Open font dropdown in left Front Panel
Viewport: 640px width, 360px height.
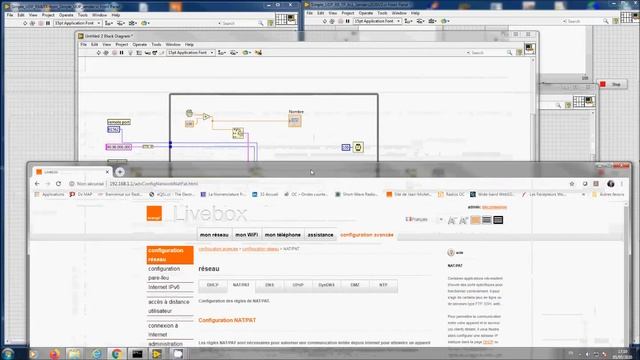pos(77,23)
